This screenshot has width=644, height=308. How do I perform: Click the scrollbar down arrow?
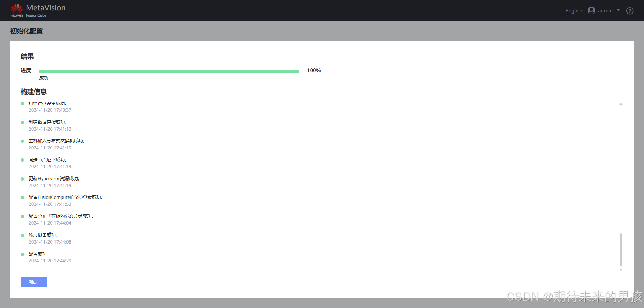(x=621, y=270)
